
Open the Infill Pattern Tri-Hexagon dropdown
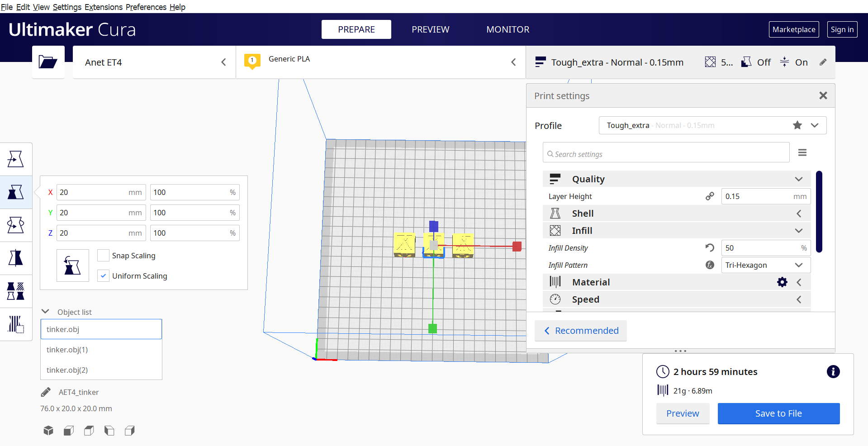click(x=766, y=265)
